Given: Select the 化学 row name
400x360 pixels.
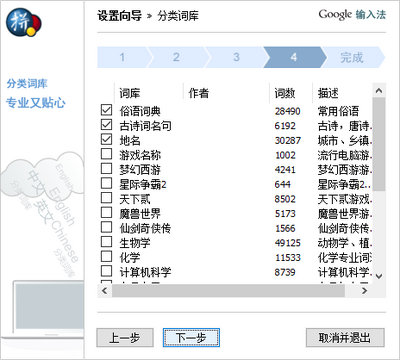Looking at the screenshot, I should point(130,257).
